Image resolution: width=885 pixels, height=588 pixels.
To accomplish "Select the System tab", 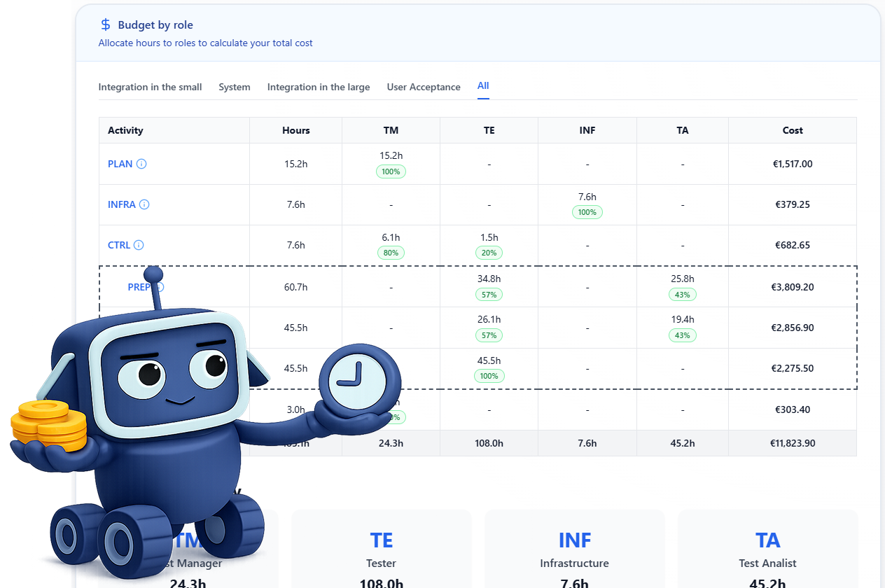I will [234, 87].
